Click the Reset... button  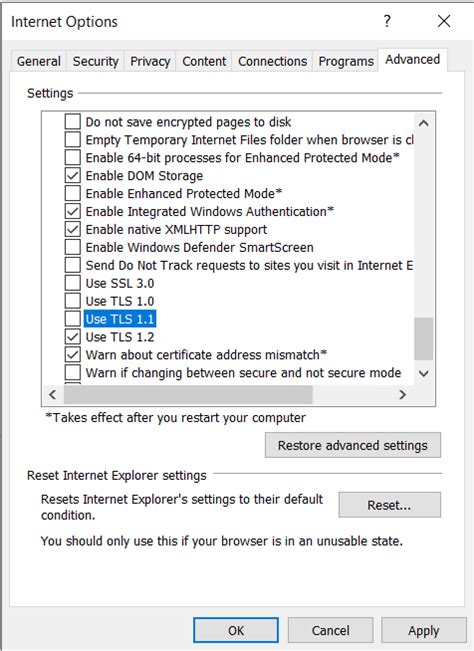[389, 505]
